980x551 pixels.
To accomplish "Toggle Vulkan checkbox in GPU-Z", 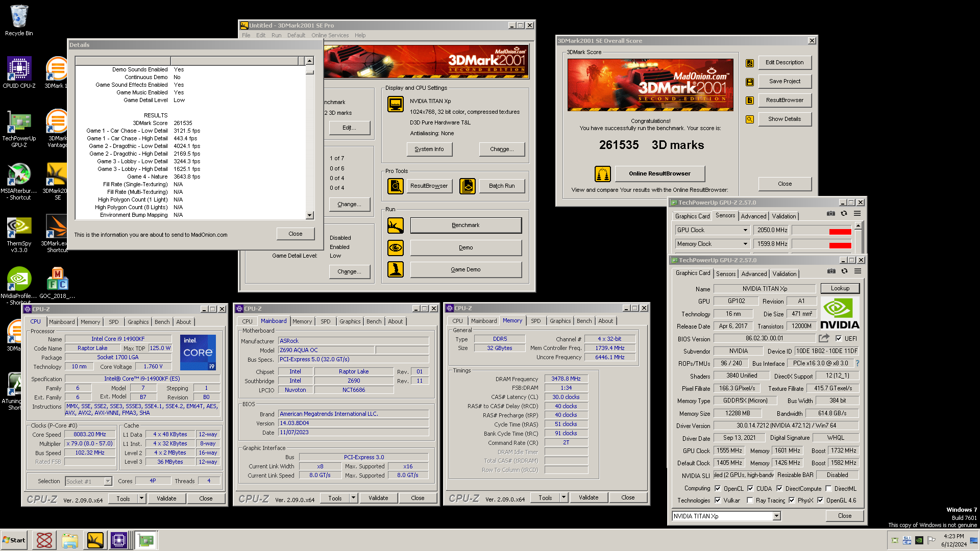I will (718, 500).
